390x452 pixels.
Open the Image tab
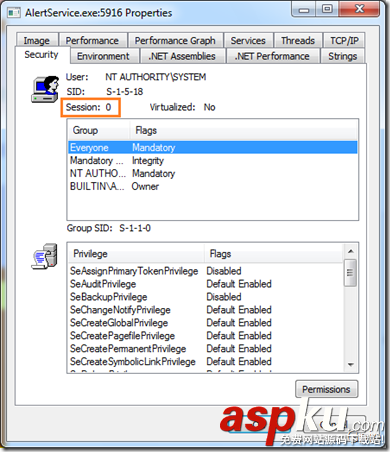(x=37, y=40)
